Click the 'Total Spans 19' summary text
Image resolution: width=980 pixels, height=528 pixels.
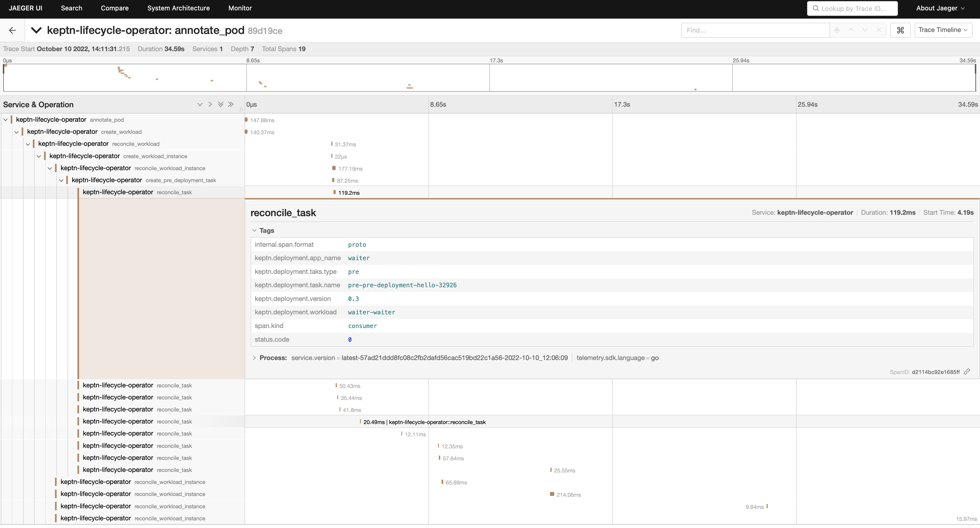(284, 49)
